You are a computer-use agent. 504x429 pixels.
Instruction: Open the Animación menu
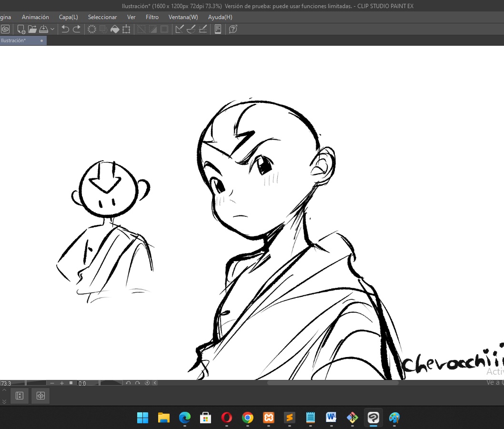click(x=35, y=17)
